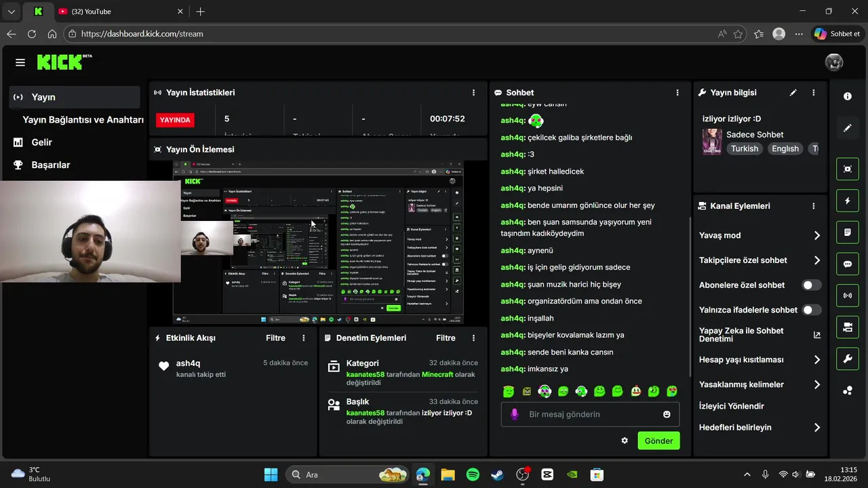The image size is (868, 488).
Task: Open the Filtre dropdown in Denetim Eylemleri
Action: [x=446, y=338]
